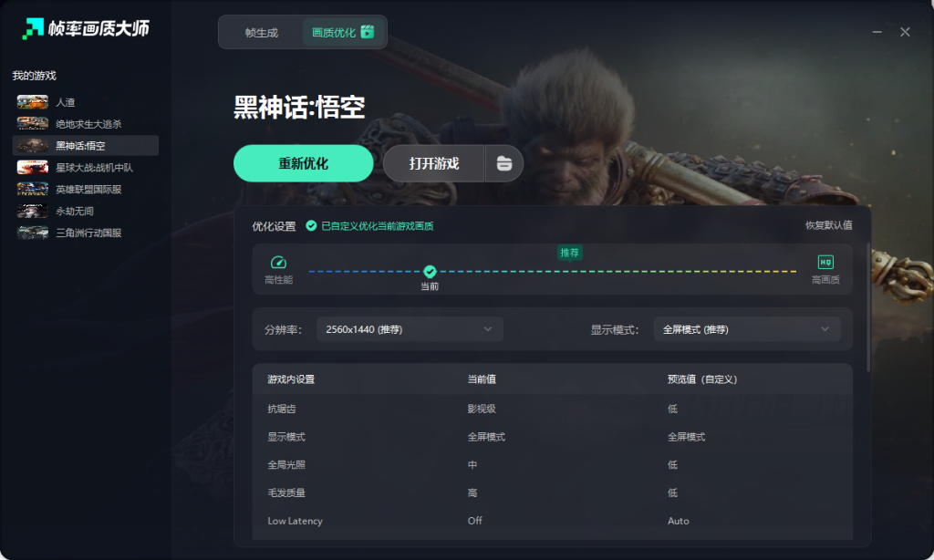This screenshot has height=560, width=934.
Task: Click 抗锯齿 current value 影视级
Action: pos(482,409)
